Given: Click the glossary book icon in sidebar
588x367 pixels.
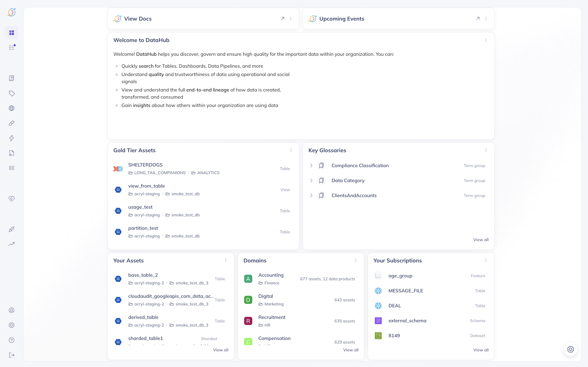Looking at the screenshot, I should [11, 78].
